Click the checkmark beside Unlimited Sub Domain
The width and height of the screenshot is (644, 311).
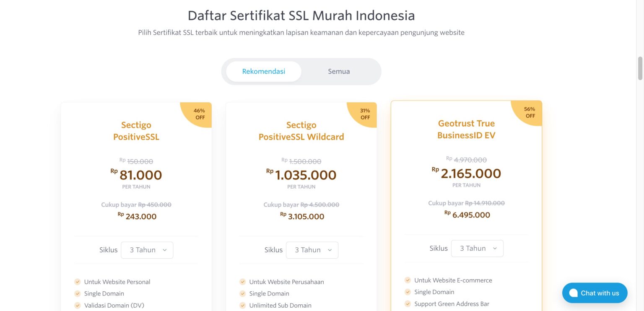(243, 306)
